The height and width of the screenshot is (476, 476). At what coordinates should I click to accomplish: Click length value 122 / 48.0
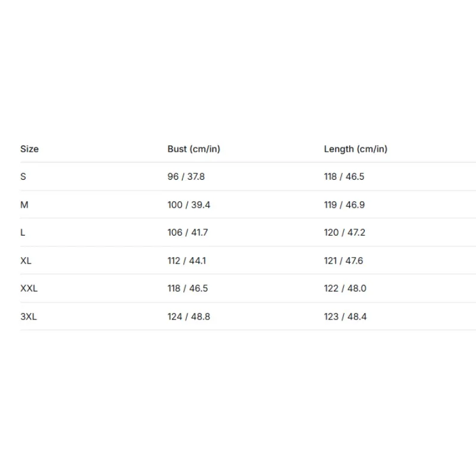click(345, 288)
